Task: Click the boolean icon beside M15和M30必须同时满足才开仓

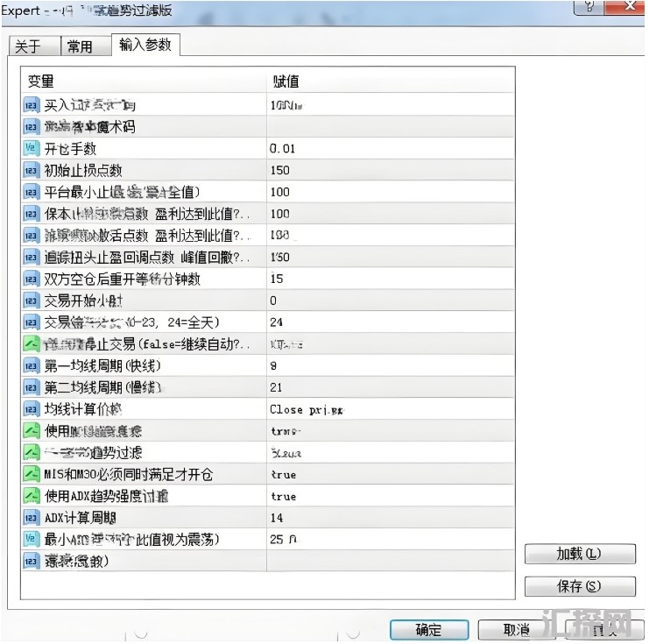Action: [x=31, y=474]
